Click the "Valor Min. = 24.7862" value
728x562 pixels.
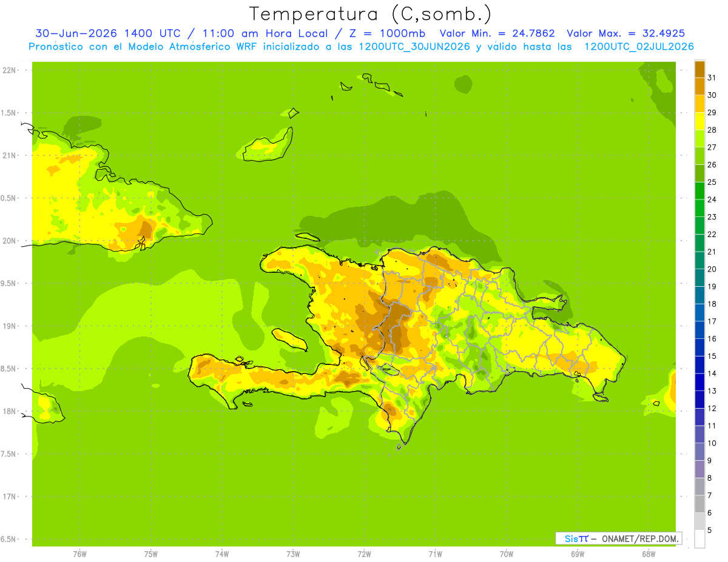[x=497, y=33]
